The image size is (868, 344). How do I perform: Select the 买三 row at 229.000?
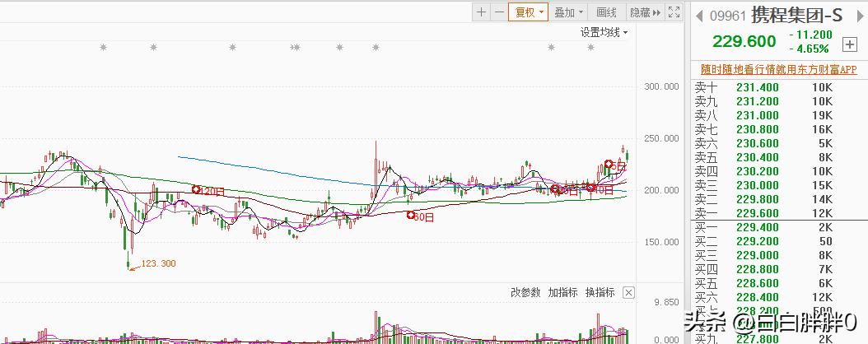779,255
